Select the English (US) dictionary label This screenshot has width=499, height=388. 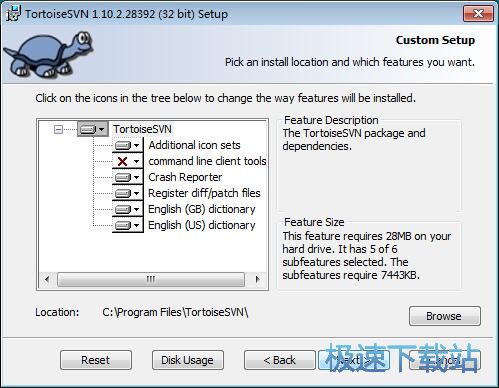[x=202, y=225]
